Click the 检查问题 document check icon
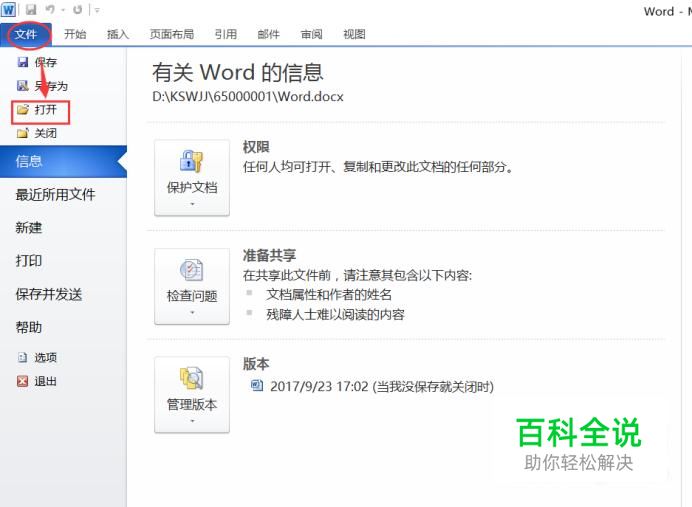 [192, 270]
